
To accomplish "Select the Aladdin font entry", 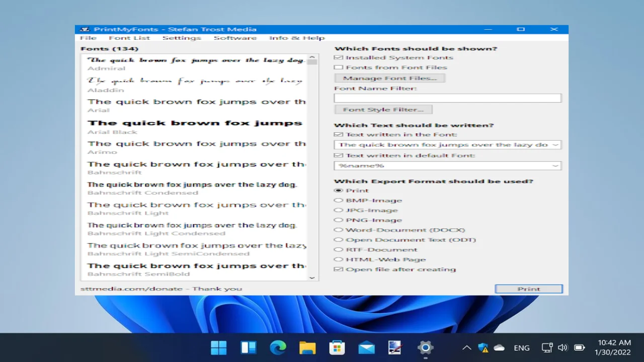I will point(193,85).
